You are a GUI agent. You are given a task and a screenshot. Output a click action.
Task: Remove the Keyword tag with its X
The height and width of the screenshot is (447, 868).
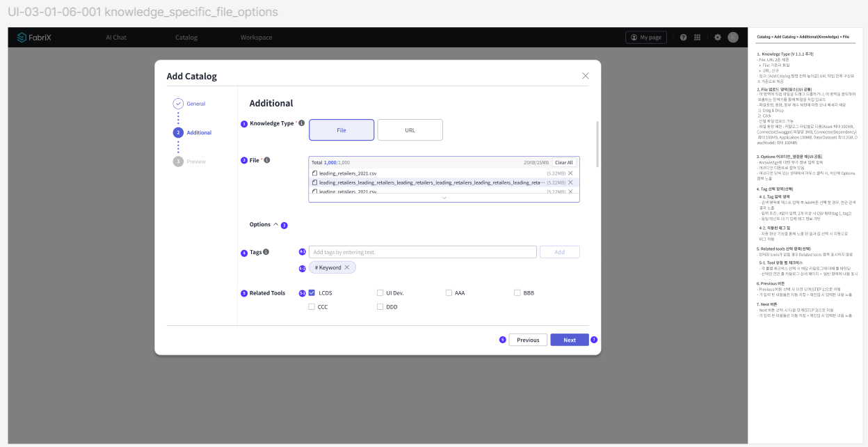[346, 267]
